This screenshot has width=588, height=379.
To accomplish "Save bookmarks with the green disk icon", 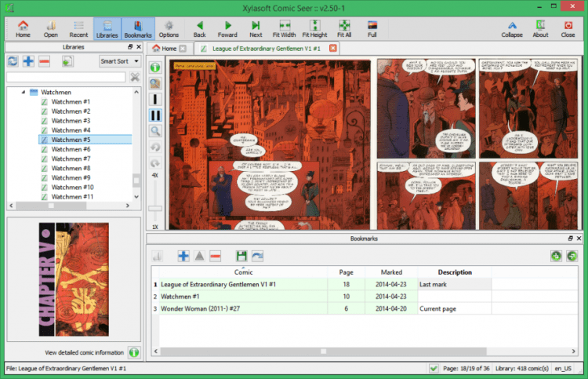I will coord(241,256).
